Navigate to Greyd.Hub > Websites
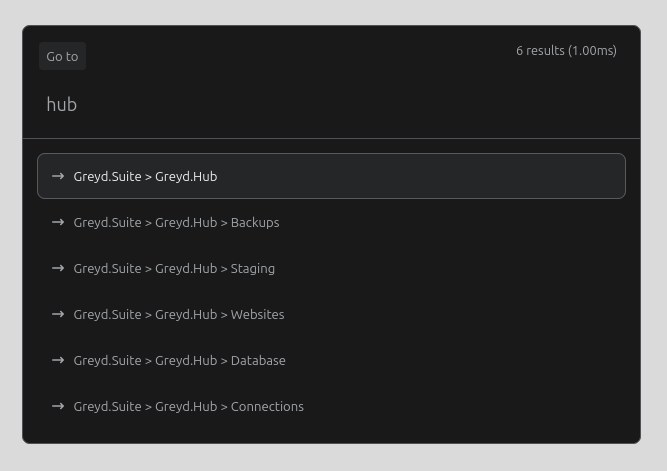This screenshot has width=667, height=471. (331, 314)
